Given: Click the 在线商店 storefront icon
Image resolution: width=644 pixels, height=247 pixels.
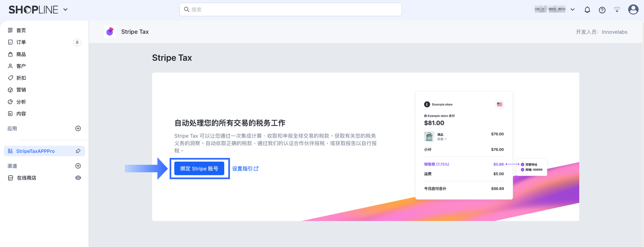Looking at the screenshot, I should 10,178.
